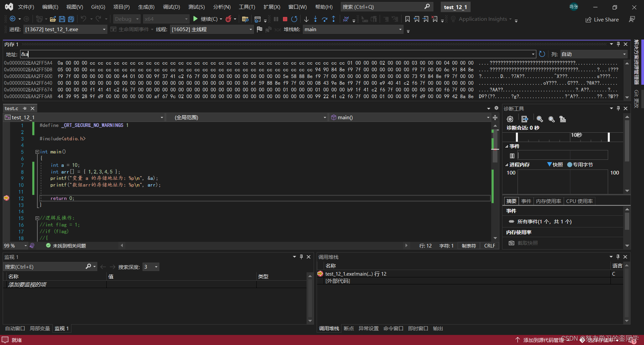Click the Restart debugging icon
Screen dimensions: 644x345
tap(294, 19)
